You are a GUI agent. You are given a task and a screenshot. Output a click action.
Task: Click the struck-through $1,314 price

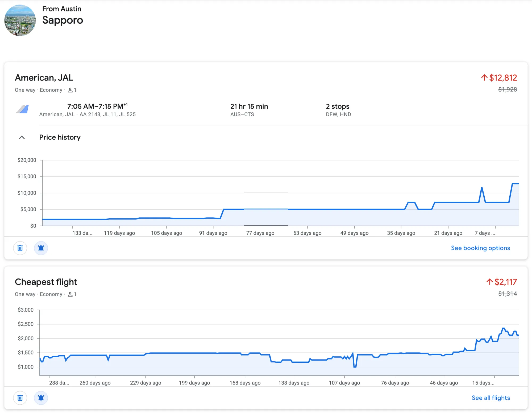(508, 294)
